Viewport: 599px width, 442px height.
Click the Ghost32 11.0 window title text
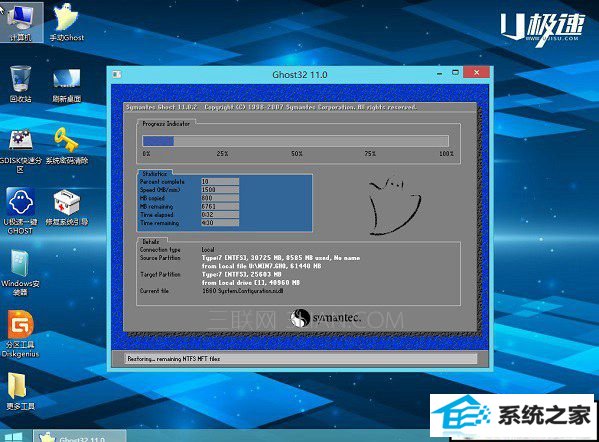coord(300,74)
